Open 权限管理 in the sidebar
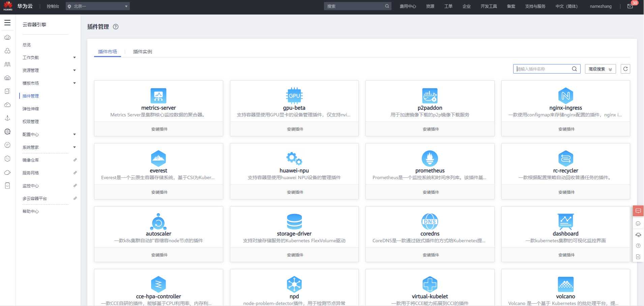 coord(31,122)
